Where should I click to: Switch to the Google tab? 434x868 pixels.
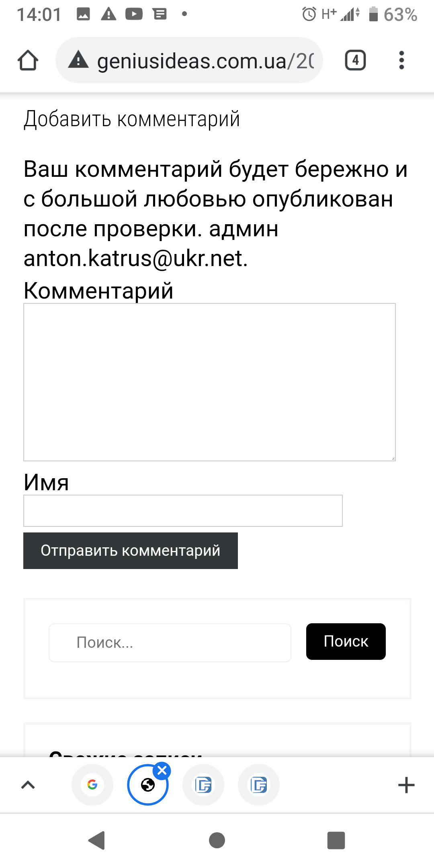coord(92,785)
